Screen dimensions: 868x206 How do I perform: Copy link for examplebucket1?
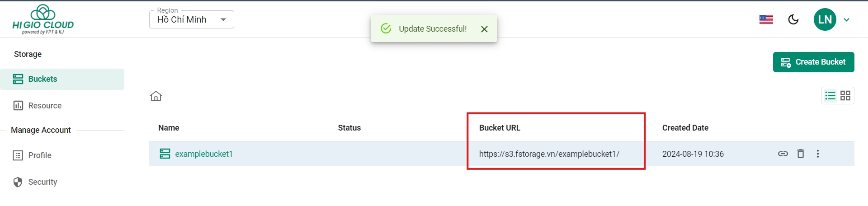783,154
